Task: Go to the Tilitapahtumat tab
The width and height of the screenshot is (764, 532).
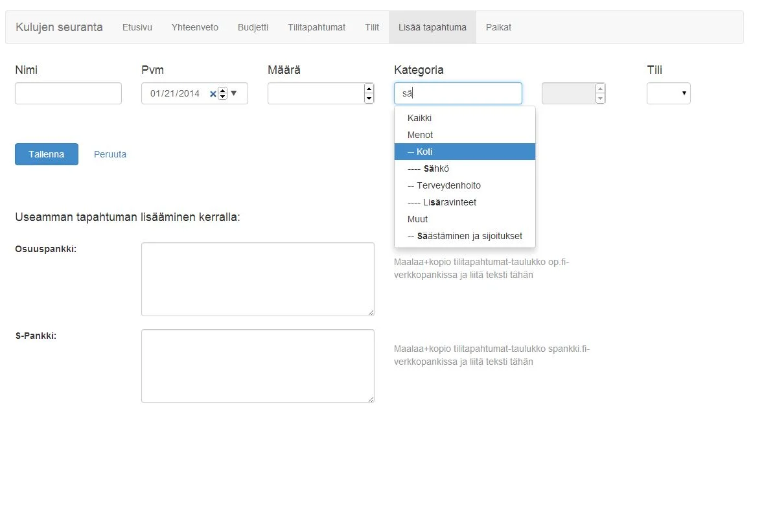Action: (316, 27)
